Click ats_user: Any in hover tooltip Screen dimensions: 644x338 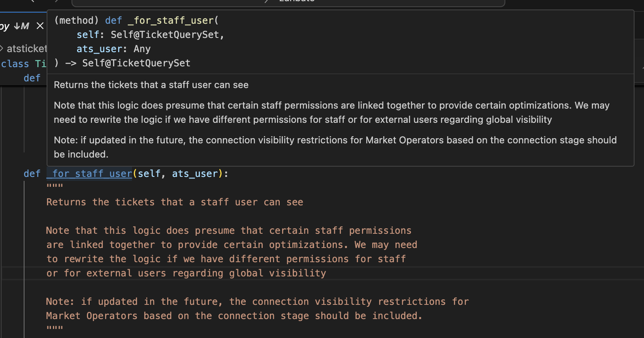coord(113,49)
